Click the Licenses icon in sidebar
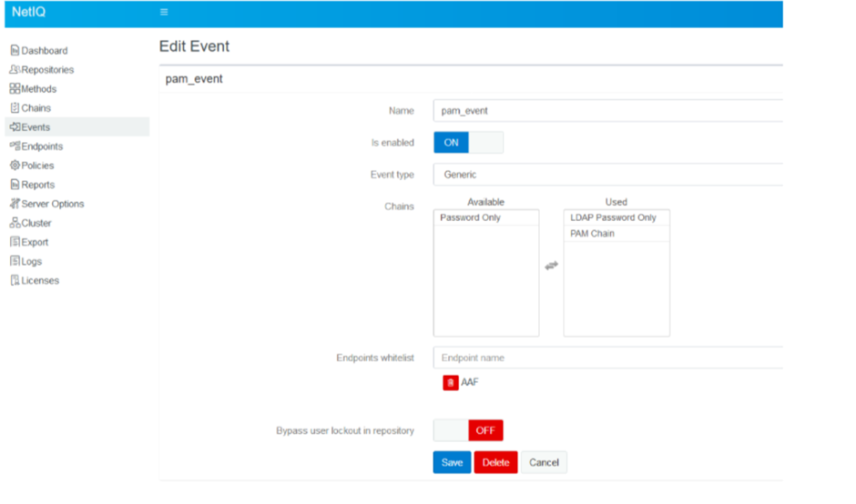This screenshot has width=856, height=504. pos(15,280)
